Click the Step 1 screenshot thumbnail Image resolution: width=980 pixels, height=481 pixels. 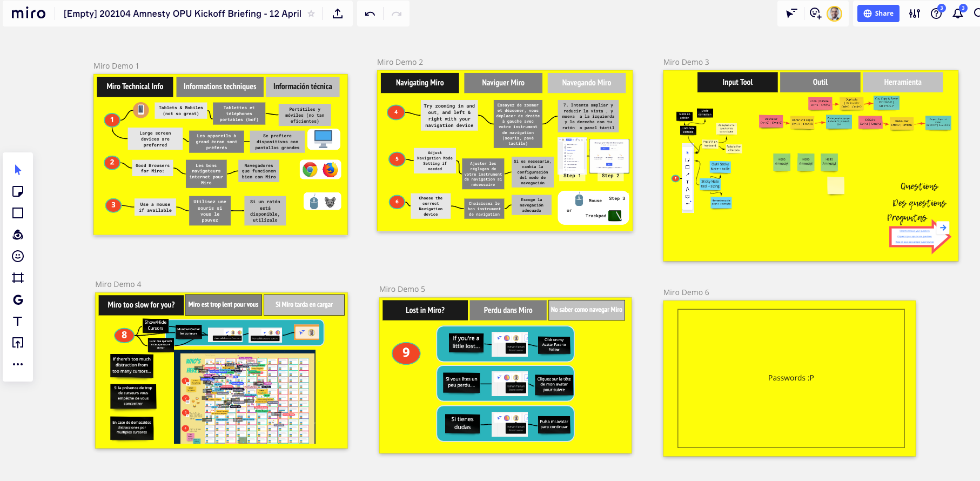pos(571,155)
